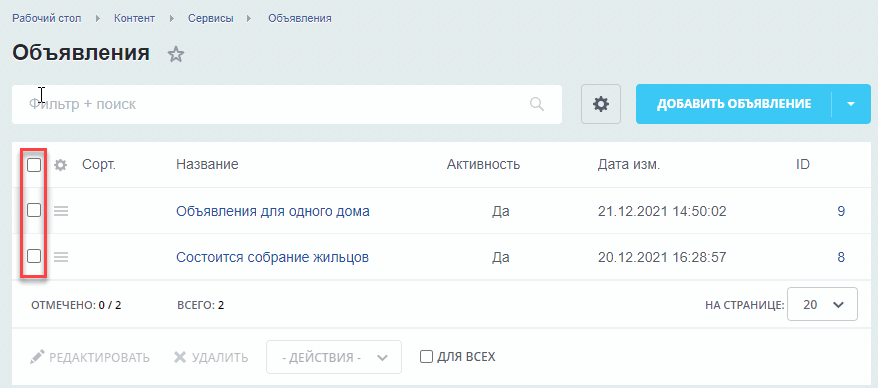Viewport: 878px width, 388px height.
Task: Open row menu for Объявления для одного дома
Action: coord(60,211)
